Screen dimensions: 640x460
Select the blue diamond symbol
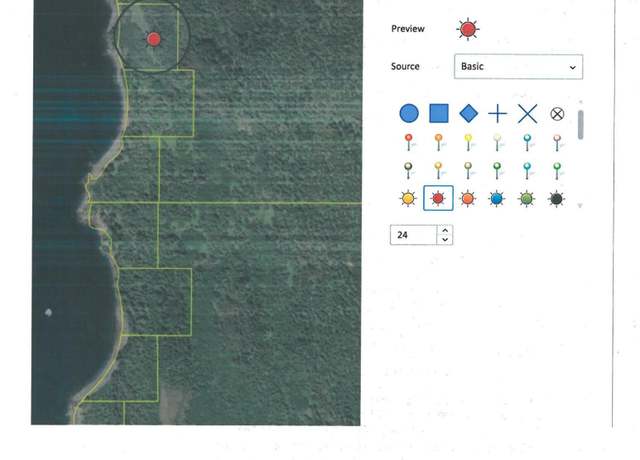[468, 113]
